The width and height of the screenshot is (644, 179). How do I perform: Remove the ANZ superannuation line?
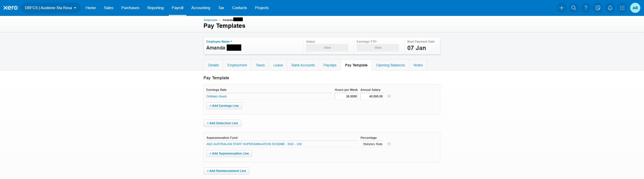389,144
